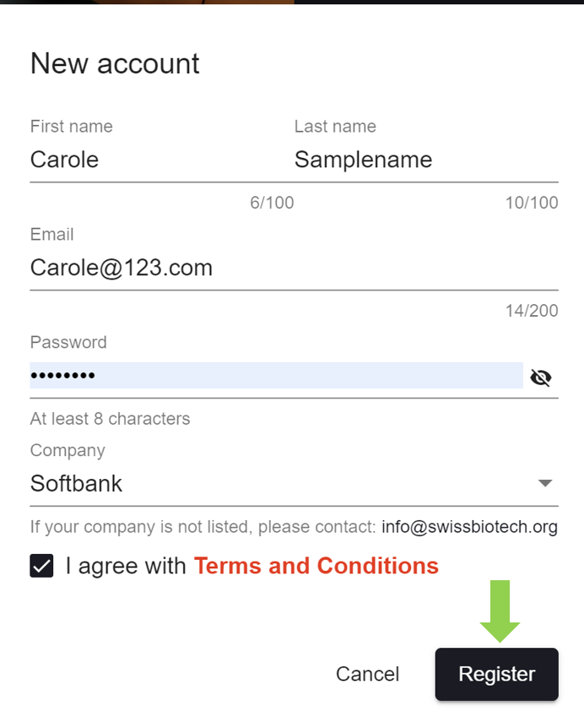Click the info@swissbiotech.org email link
The width and height of the screenshot is (584, 728).
point(469,527)
